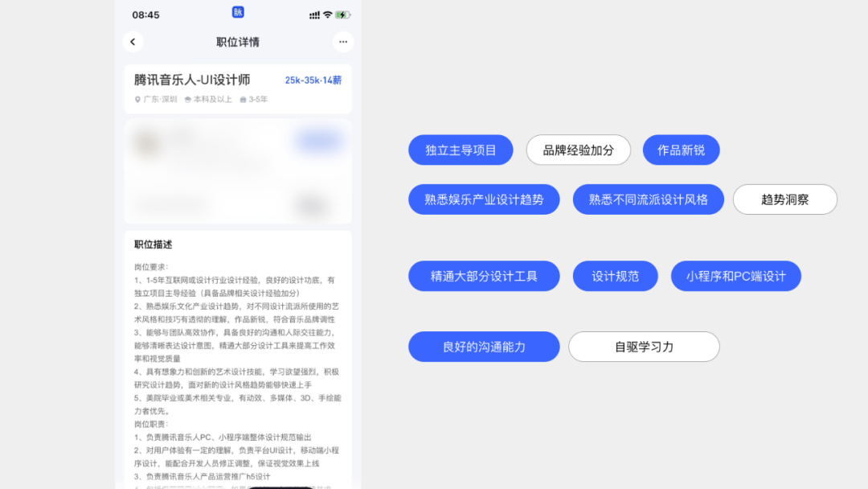Click the experience text 3-5年

coord(258,100)
